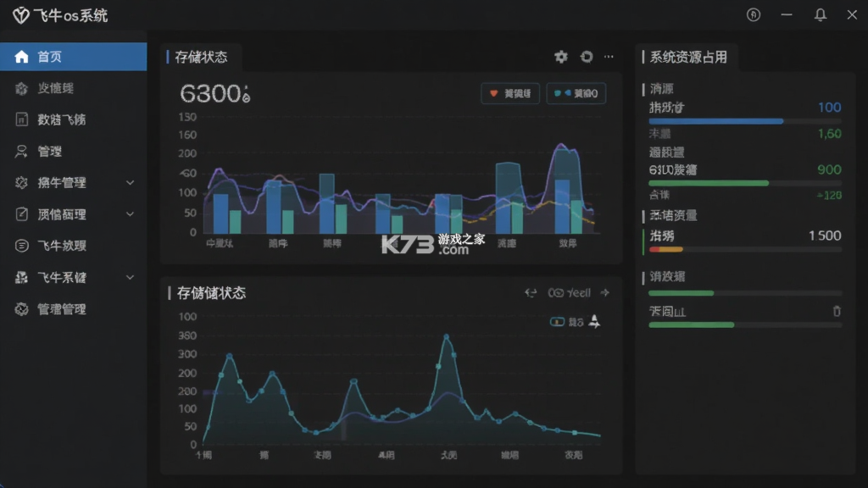The width and height of the screenshot is (868, 488).
Task: Click the cog icon of first expandable sidebar row
Action: [x=21, y=183]
